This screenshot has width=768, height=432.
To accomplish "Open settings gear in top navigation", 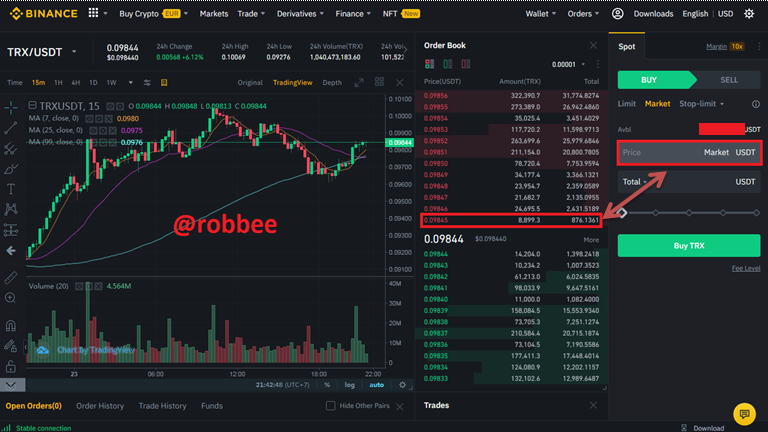I will [749, 14].
